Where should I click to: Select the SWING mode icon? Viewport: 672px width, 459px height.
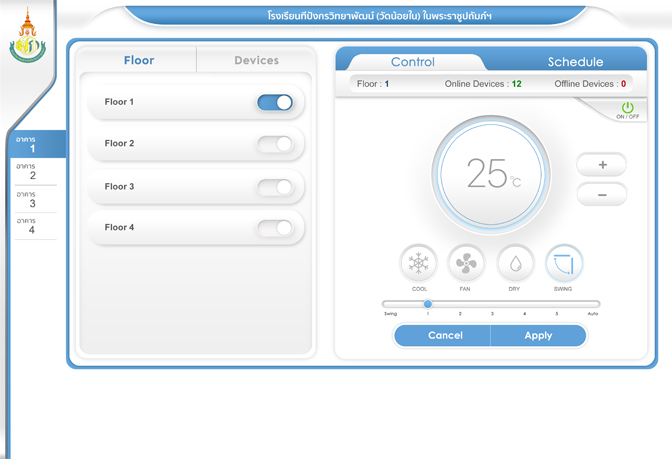[x=564, y=264]
